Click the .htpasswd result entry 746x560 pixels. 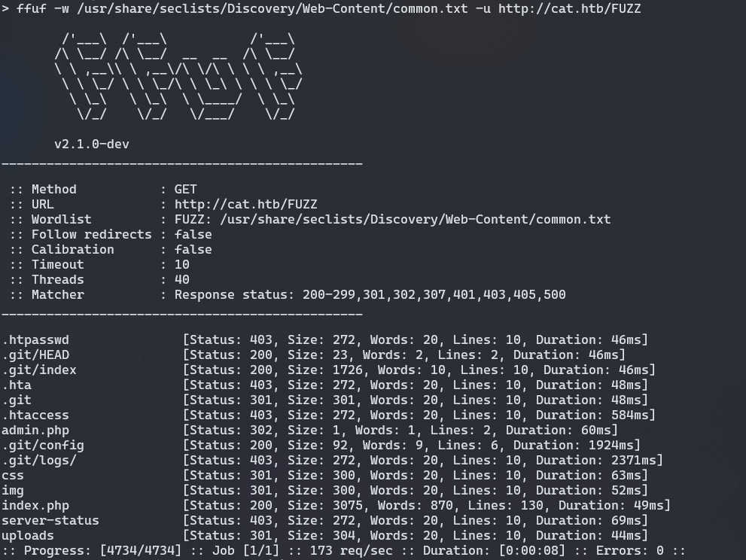coord(35,339)
